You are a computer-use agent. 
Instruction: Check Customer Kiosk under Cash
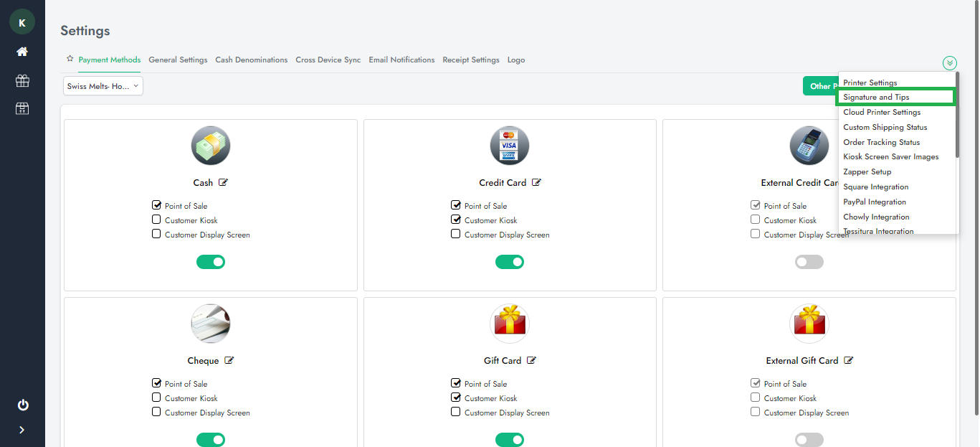click(x=156, y=220)
